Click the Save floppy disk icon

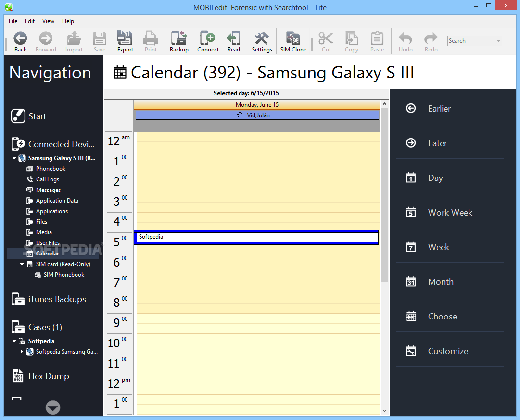[x=100, y=39]
